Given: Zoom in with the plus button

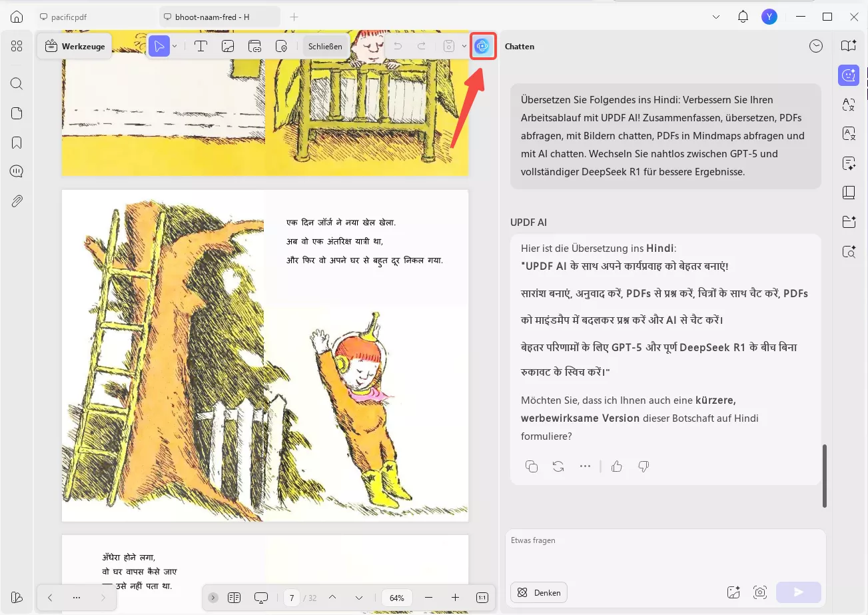Looking at the screenshot, I should [455, 598].
